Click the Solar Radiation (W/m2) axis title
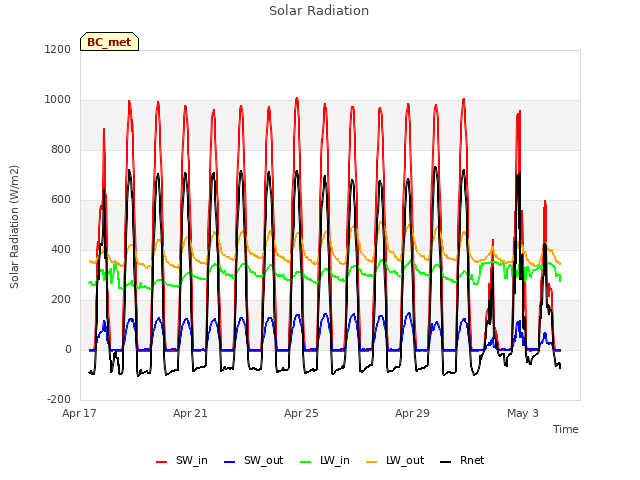Image resolution: width=640 pixels, height=480 pixels. 14,227
